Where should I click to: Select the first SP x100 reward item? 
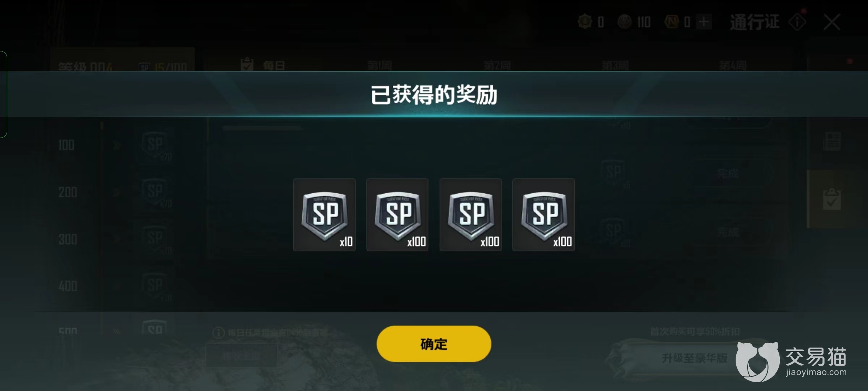[x=397, y=215]
